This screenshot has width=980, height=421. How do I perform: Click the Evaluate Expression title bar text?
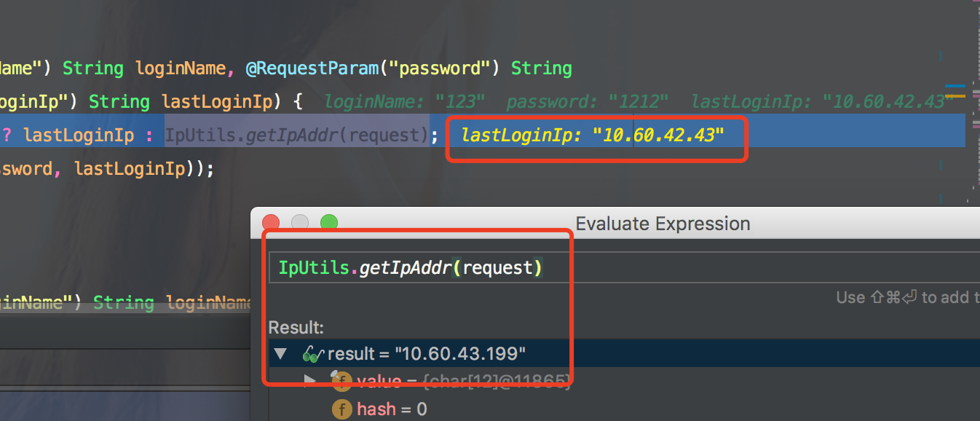tap(663, 224)
